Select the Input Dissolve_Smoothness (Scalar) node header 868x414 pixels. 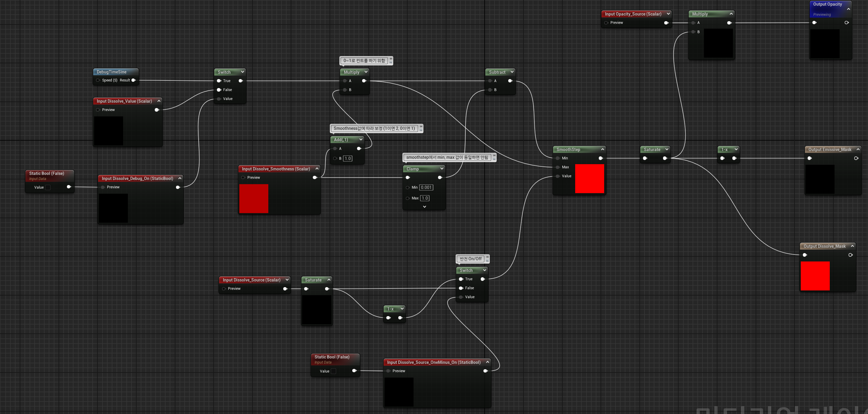coord(275,169)
